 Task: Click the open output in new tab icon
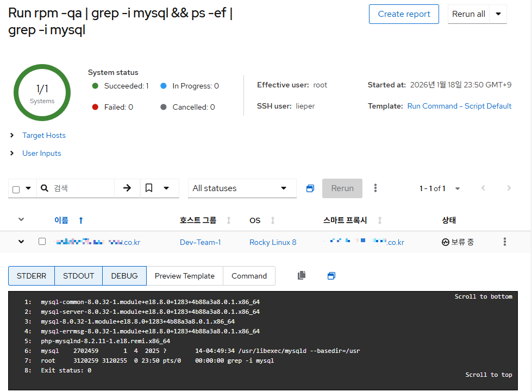(x=331, y=276)
